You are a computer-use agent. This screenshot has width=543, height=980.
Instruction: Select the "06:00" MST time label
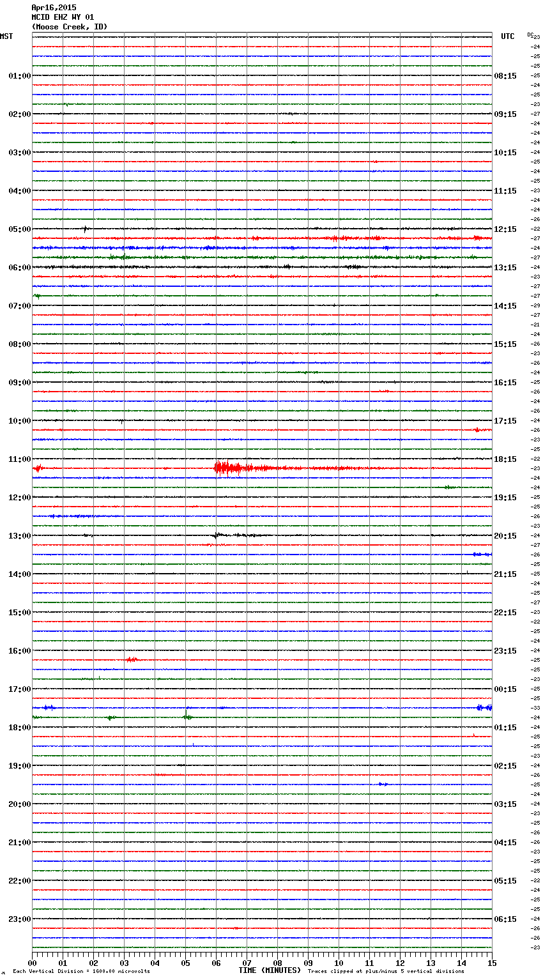tap(20, 268)
